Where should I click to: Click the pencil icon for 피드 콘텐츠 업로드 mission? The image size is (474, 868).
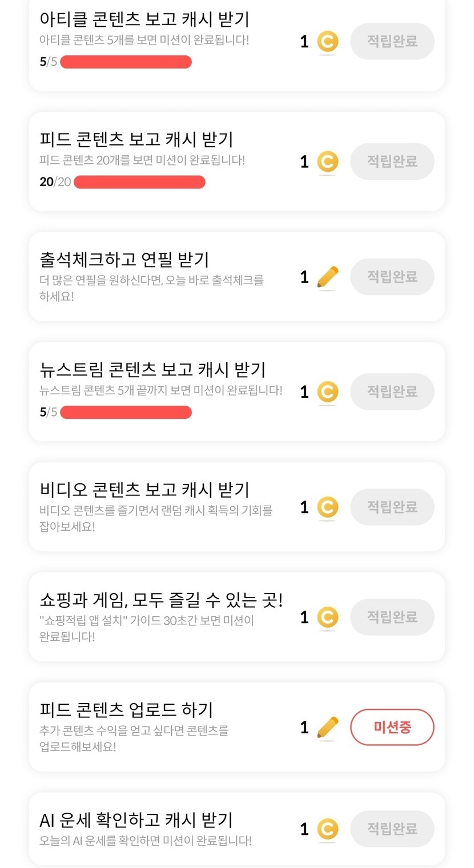click(327, 728)
